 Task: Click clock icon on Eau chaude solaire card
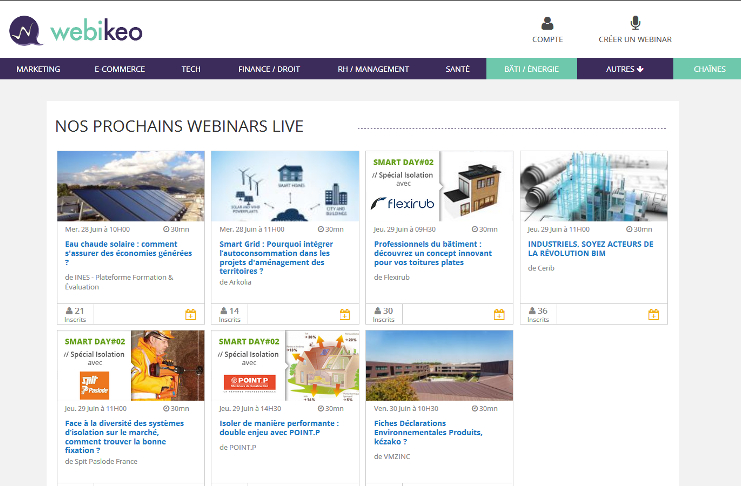click(166, 229)
